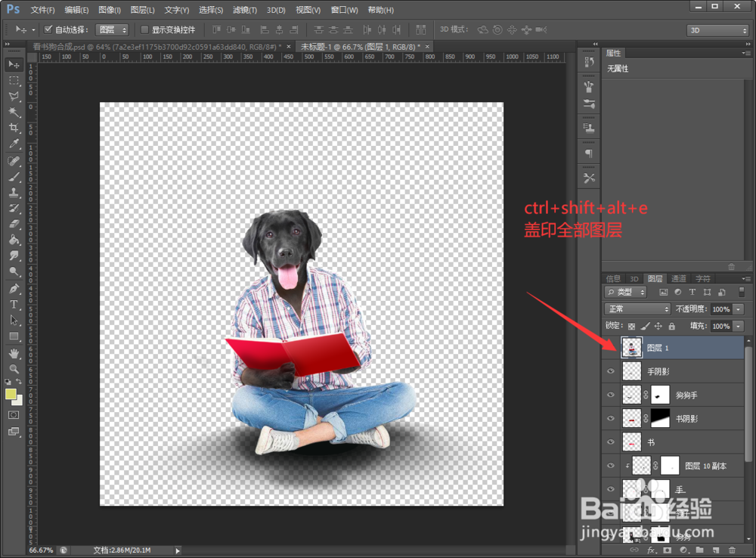
Task: Click the opacity 100% value field
Action: (721, 309)
